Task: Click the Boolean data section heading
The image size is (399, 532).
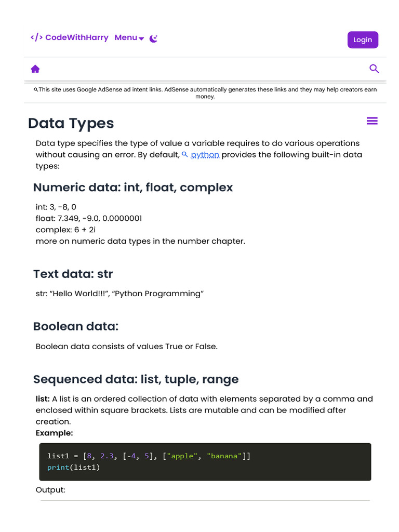Action: (76, 326)
